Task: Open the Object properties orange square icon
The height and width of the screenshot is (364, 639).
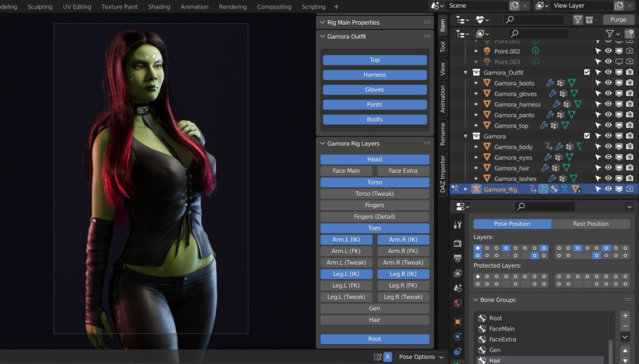Action: (458, 321)
